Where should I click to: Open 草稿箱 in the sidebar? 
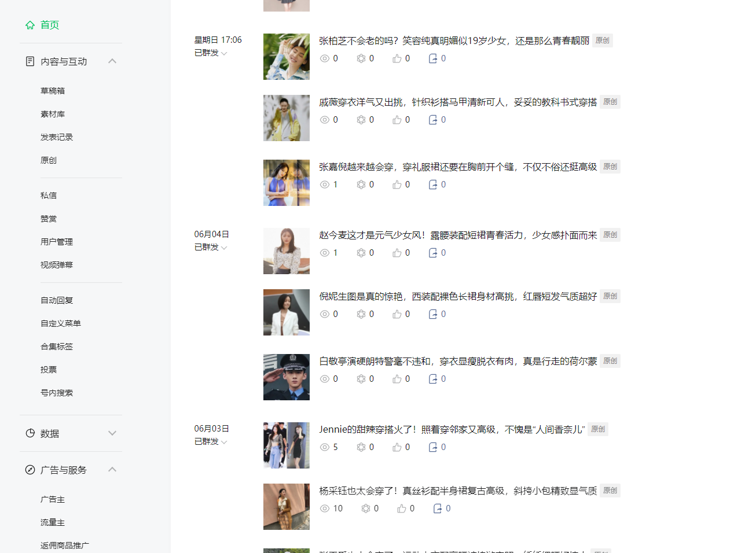click(53, 91)
